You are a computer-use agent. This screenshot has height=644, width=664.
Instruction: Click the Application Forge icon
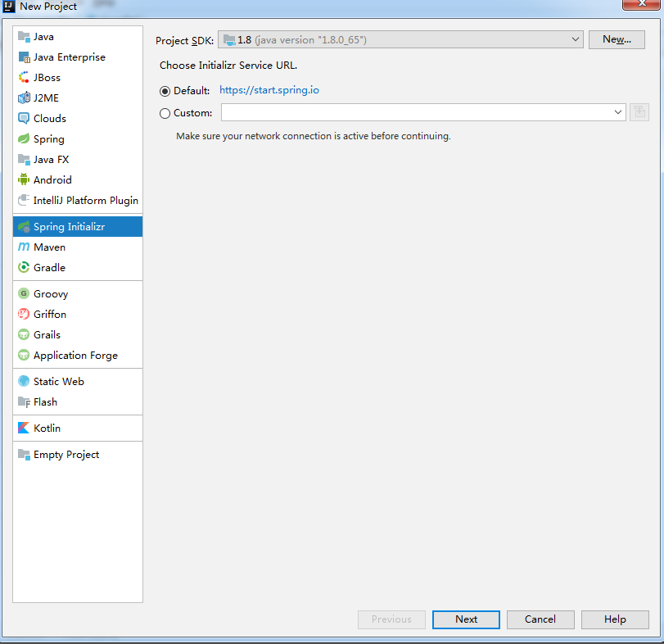24,355
